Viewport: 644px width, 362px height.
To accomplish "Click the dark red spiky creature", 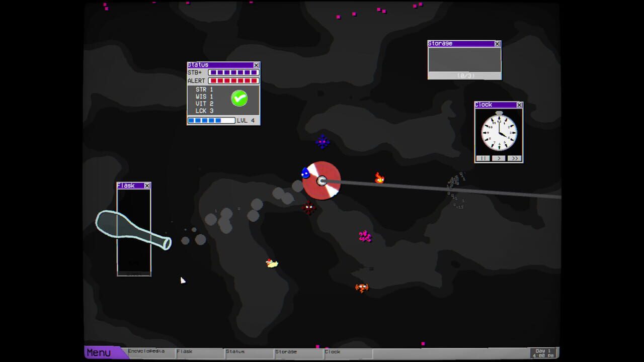I will 309,207.
